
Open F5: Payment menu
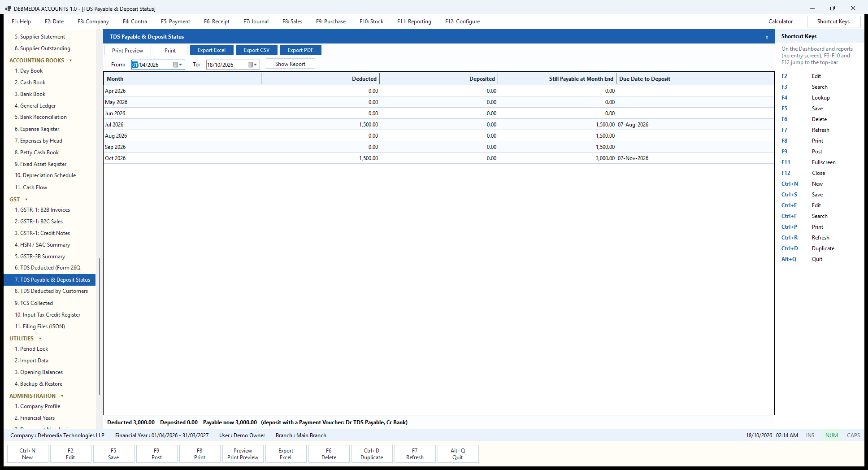[x=175, y=22]
